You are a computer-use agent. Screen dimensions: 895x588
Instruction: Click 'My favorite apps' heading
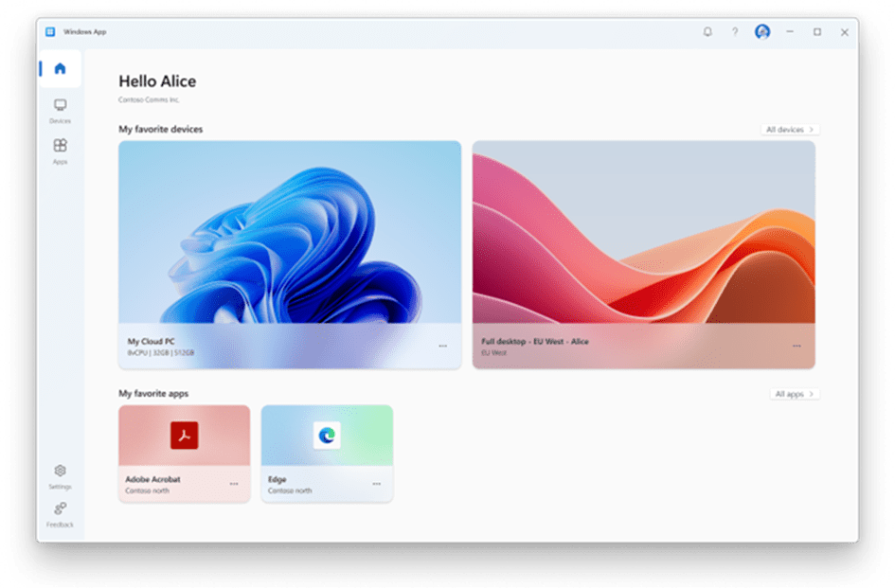153,394
